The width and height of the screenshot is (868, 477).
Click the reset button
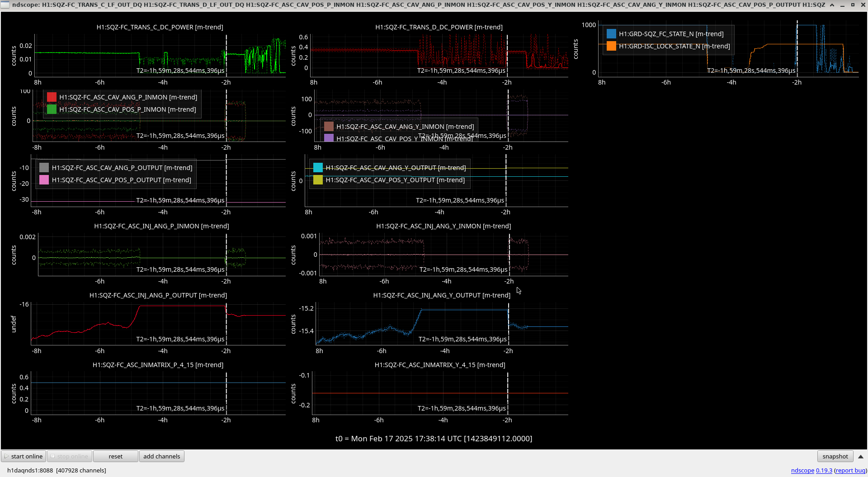tap(116, 456)
